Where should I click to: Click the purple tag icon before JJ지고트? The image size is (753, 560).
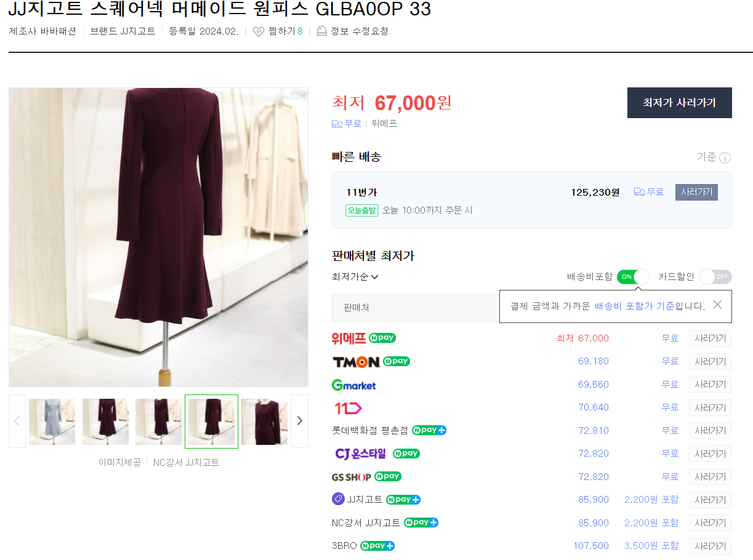pos(338,499)
